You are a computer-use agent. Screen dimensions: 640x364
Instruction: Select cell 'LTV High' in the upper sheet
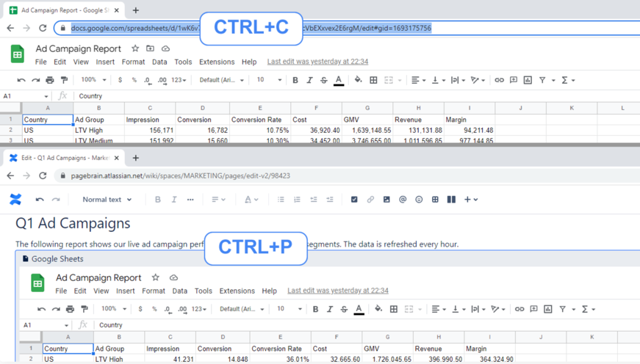tap(98, 131)
